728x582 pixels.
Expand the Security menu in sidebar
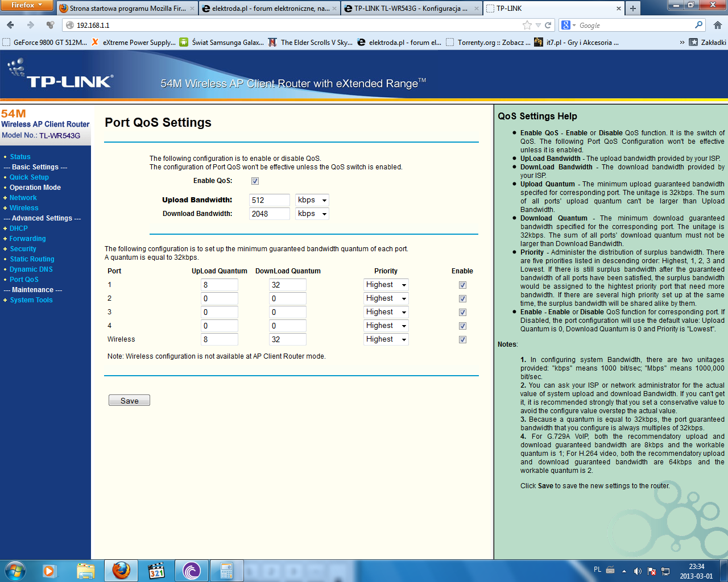[x=23, y=249]
